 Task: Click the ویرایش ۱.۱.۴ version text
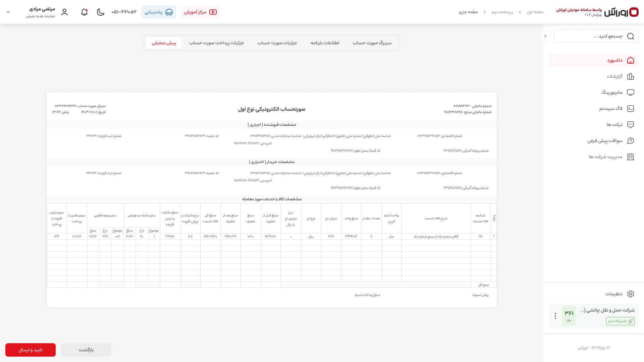[x=593, y=15]
